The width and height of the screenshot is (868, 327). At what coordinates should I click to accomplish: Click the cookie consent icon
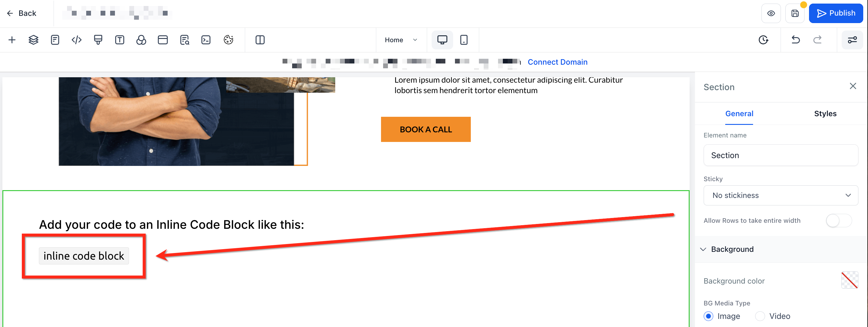point(228,40)
